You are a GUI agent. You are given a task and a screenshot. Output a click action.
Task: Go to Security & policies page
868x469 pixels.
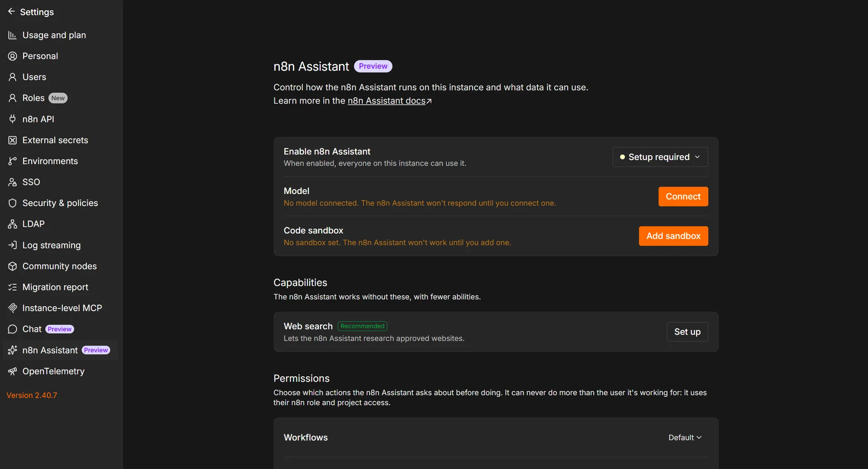pyautogui.click(x=61, y=203)
